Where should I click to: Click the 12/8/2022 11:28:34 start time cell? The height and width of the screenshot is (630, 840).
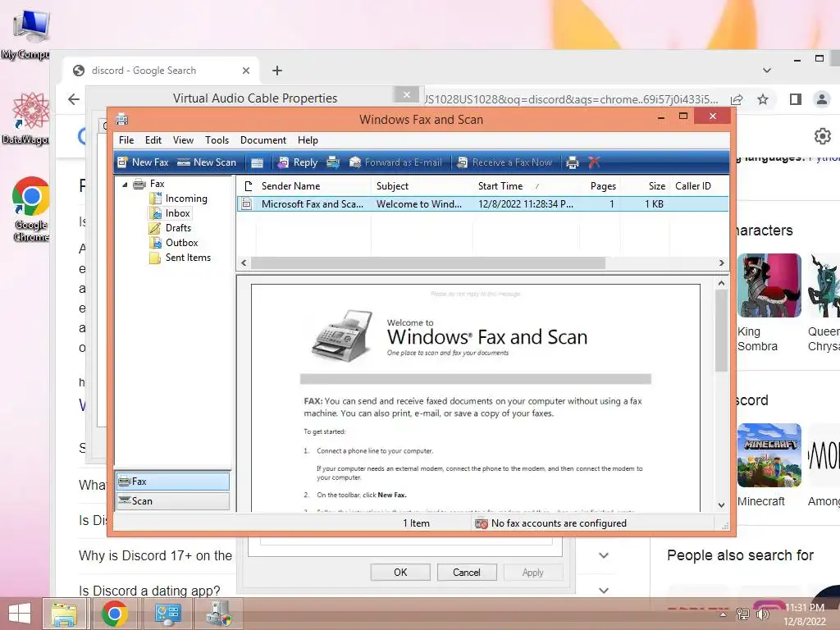pyautogui.click(x=526, y=204)
